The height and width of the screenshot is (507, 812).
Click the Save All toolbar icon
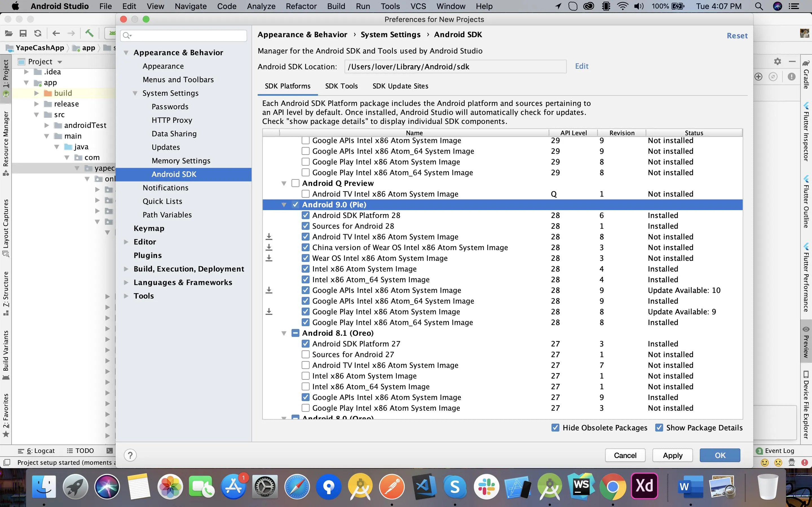pos(23,33)
